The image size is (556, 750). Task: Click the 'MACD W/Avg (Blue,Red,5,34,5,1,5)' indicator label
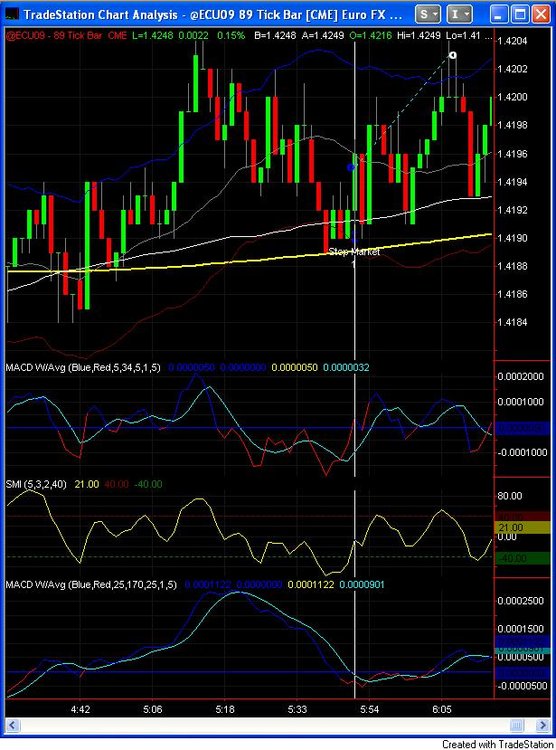[x=83, y=367]
